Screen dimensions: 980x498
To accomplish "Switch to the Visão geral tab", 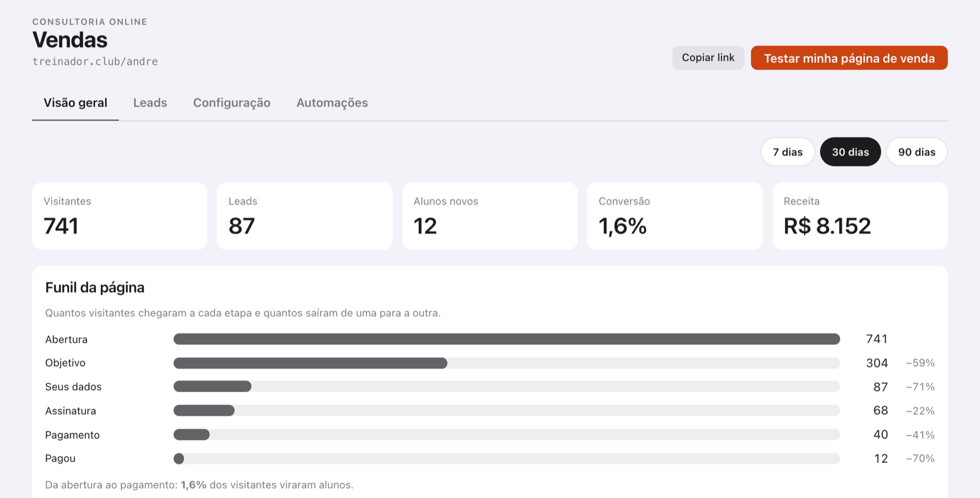I will click(75, 103).
